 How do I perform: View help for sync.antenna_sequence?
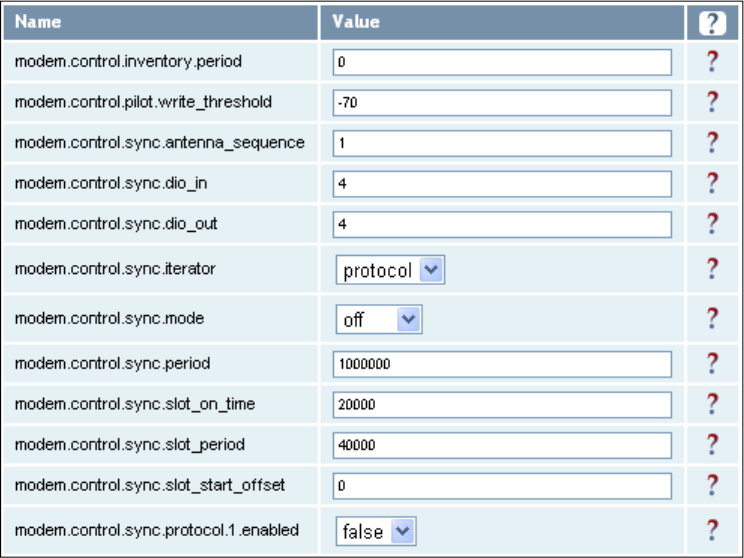(x=712, y=142)
